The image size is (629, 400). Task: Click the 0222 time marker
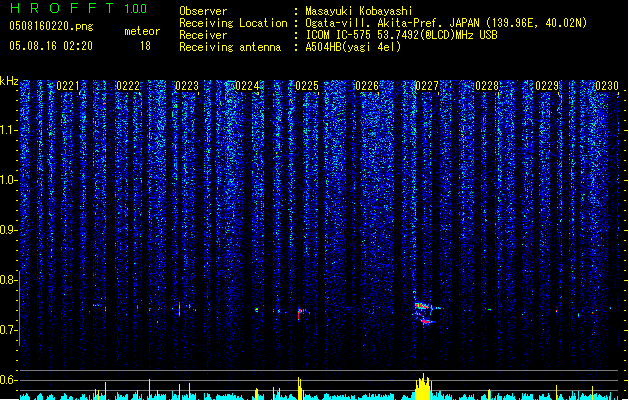coord(128,86)
